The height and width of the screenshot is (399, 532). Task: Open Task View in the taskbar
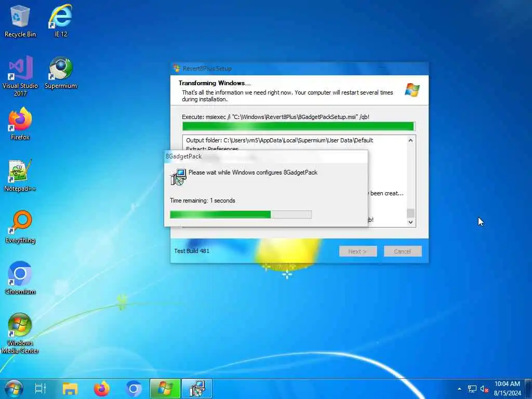[41, 389]
